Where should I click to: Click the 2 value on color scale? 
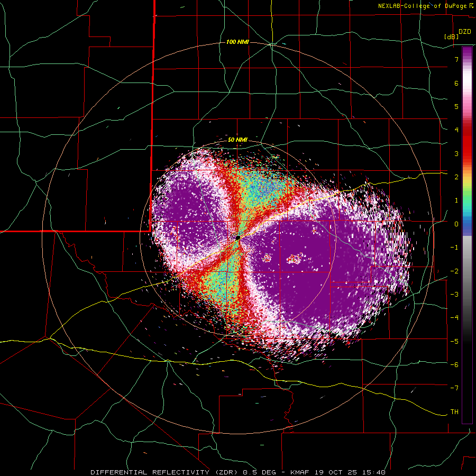coord(456,177)
